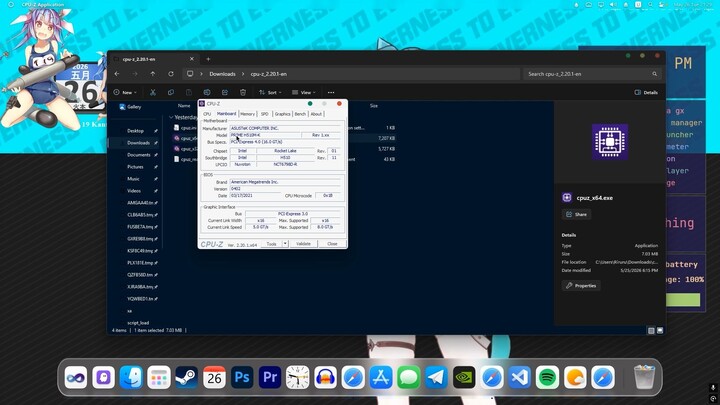Click Downloads in the address breadcrumb
The height and width of the screenshot is (405, 720).
coord(222,74)
